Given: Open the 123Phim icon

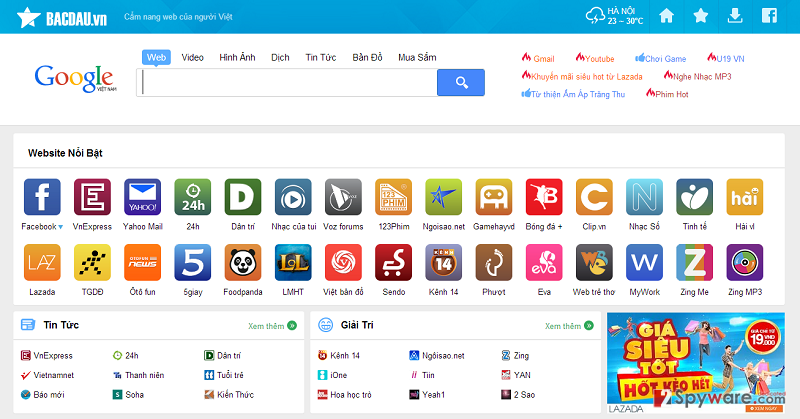Looking at the screenshot, I should click(393, 197).
